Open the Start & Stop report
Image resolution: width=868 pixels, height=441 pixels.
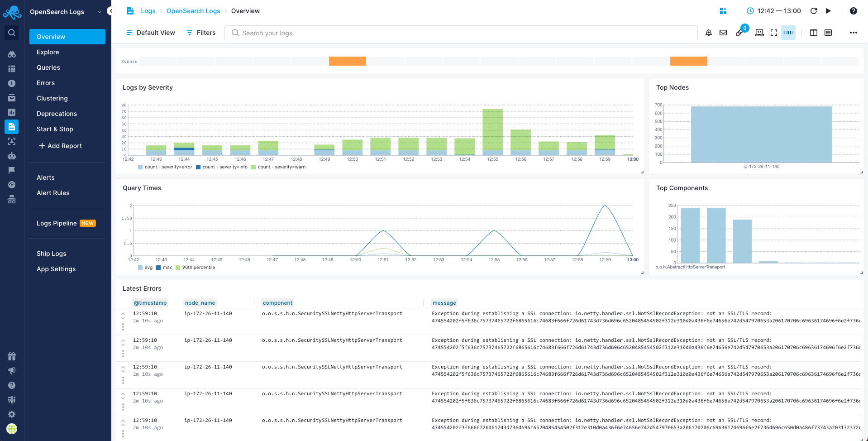click(55, 129)
